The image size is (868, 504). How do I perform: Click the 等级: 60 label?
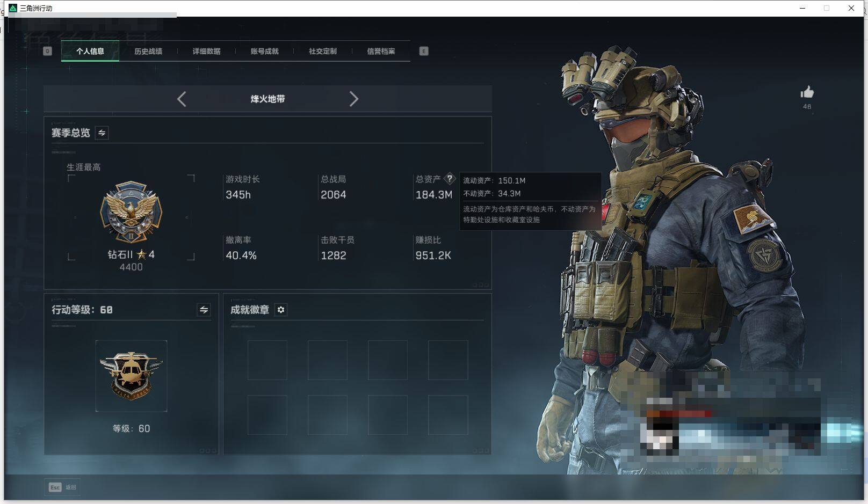click(x=131, y=428)
